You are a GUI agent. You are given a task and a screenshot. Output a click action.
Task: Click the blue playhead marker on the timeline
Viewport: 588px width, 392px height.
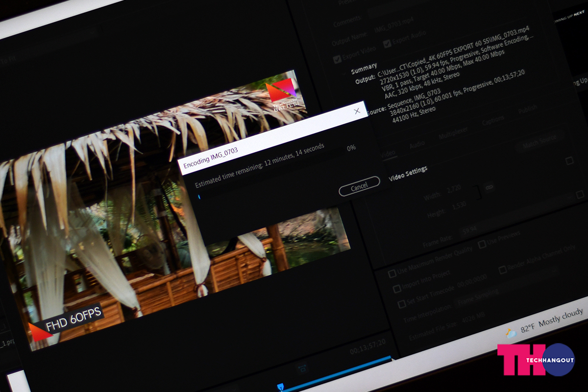point(280,387)
